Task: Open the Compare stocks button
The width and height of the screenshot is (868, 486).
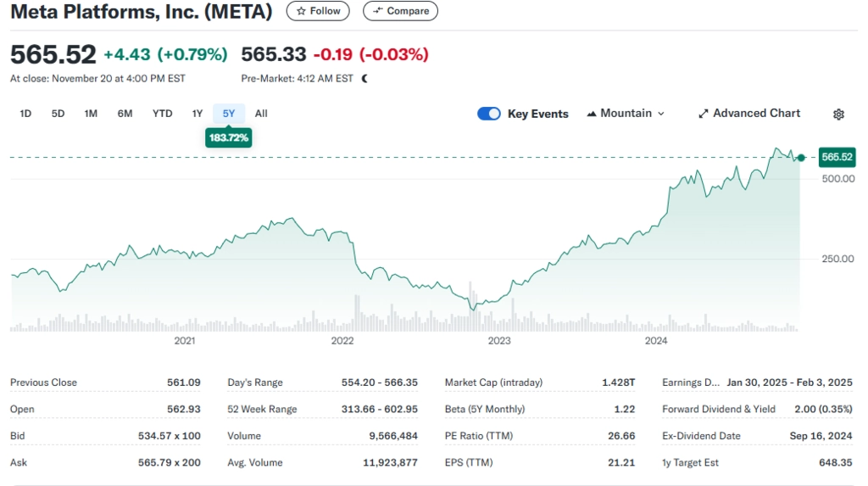Action: 400,11
